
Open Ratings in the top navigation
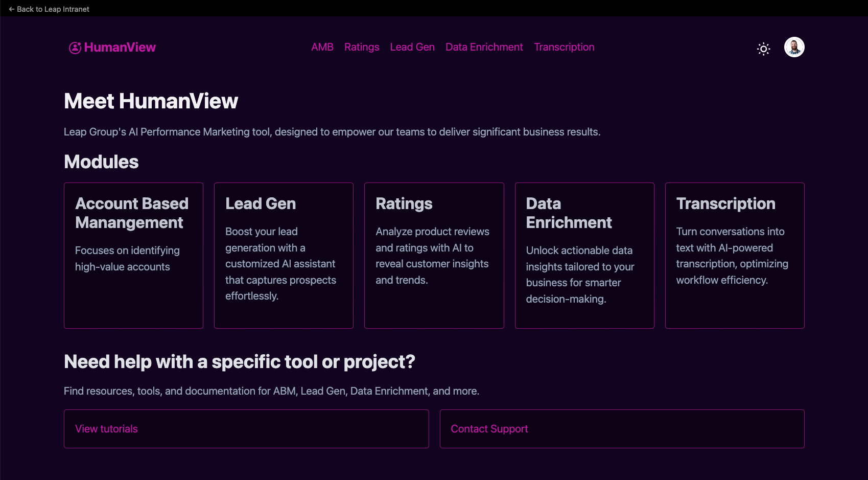pyautogui.click(x=361, y=47)
